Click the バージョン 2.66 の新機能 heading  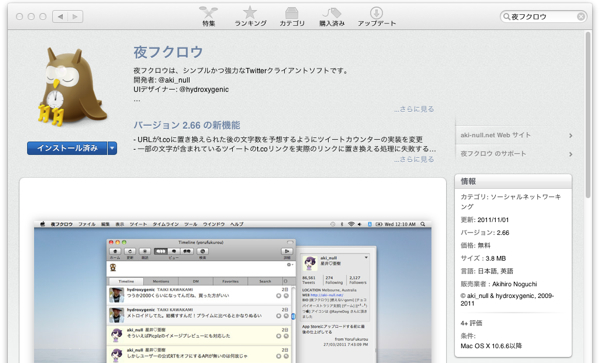pos(187,125)
